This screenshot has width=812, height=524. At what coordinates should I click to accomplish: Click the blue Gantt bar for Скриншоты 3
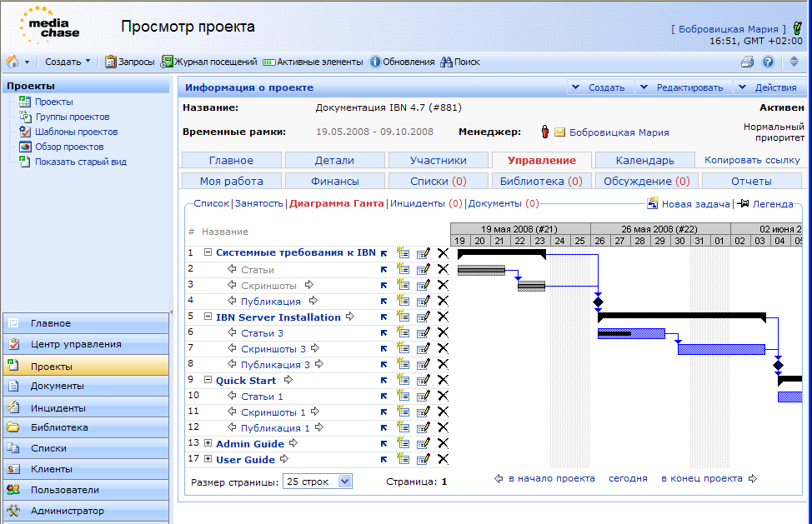coord(721,349)
